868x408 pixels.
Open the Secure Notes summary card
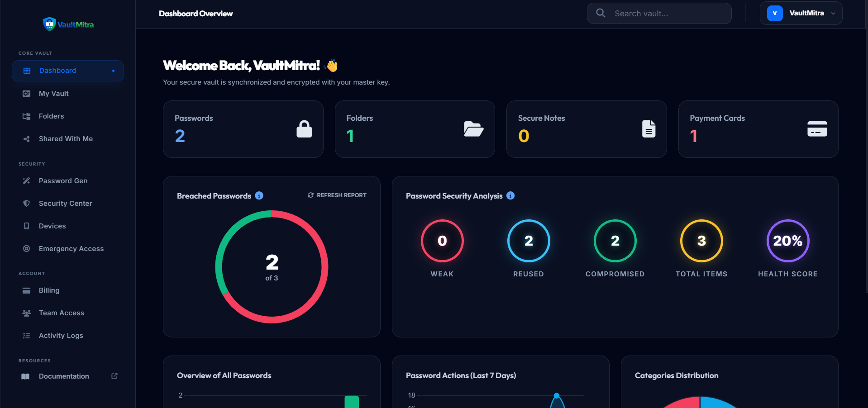pos(587,129)
